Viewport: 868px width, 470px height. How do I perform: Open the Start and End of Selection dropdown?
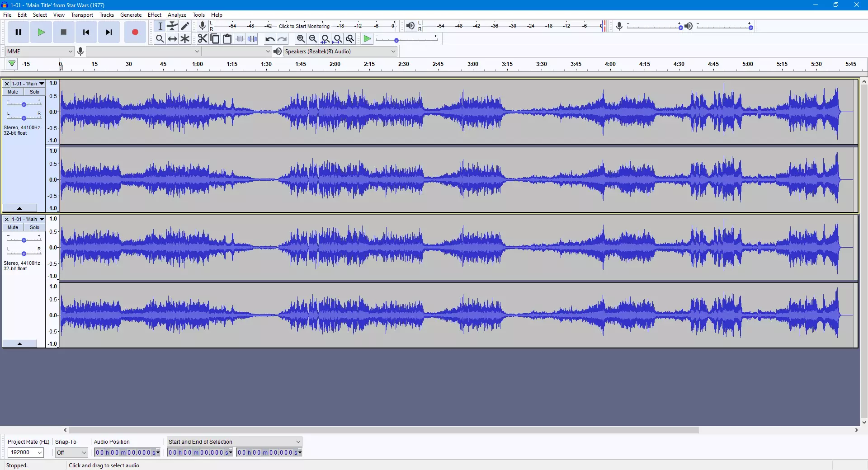click(x=234, y=442)
